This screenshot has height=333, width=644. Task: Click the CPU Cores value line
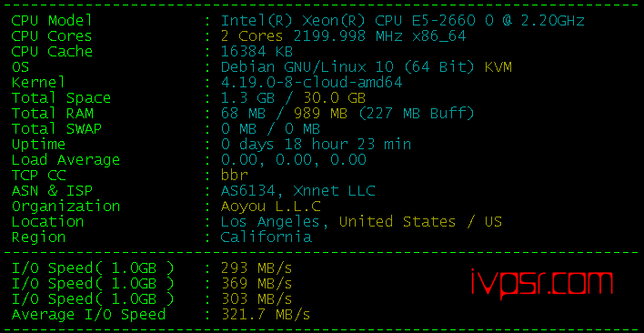coord(343,36)
